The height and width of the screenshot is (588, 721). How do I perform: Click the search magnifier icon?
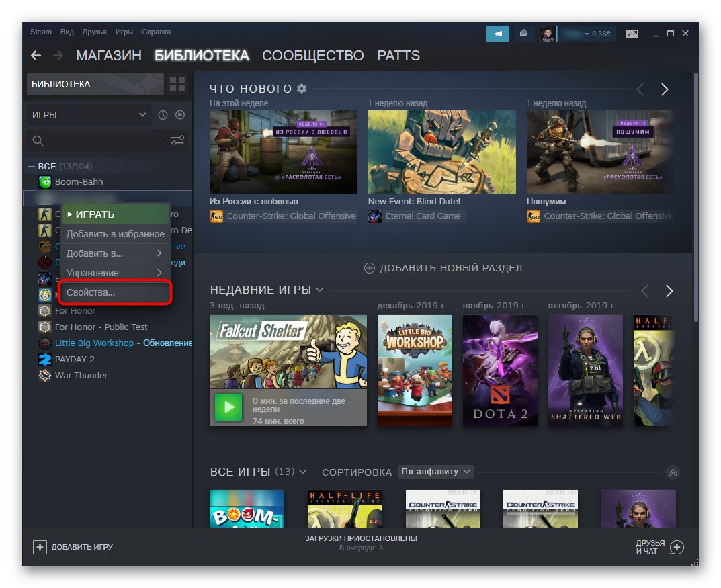pyautogui.click(x=38, y=141)
